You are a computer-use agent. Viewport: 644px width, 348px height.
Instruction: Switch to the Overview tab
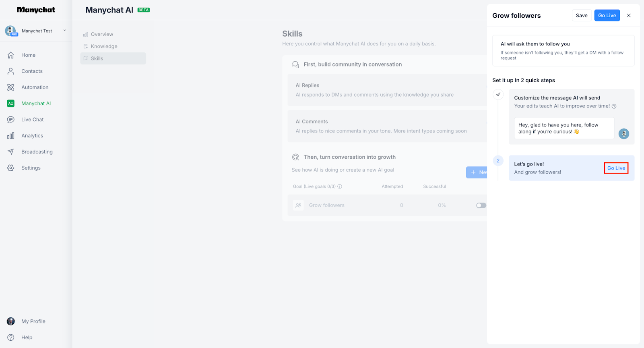[102, 34]
